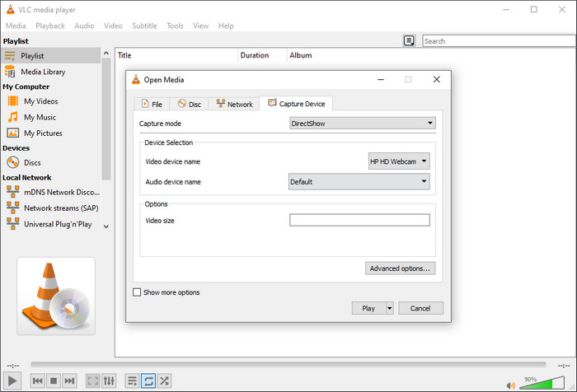Adjust the volume slider at 90%

(542, 383)
